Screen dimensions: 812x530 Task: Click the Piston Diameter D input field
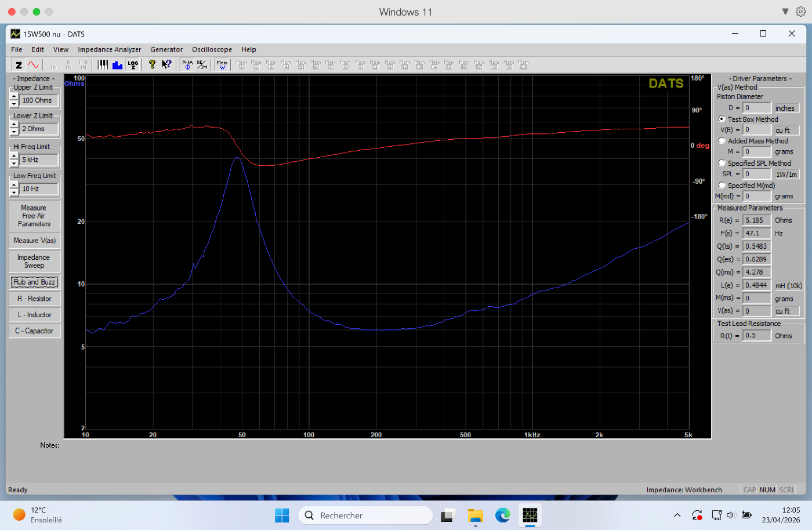pos(757,108)
